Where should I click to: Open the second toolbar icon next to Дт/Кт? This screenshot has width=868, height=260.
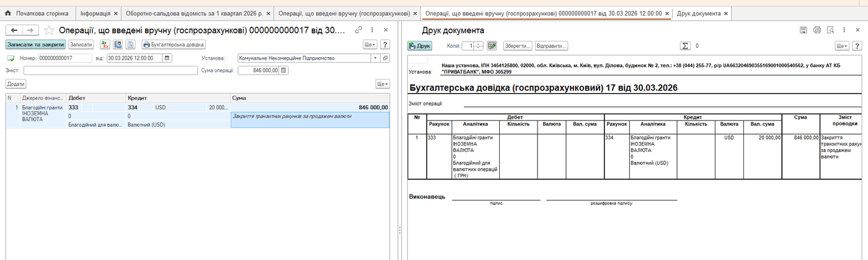coord(118,45)
